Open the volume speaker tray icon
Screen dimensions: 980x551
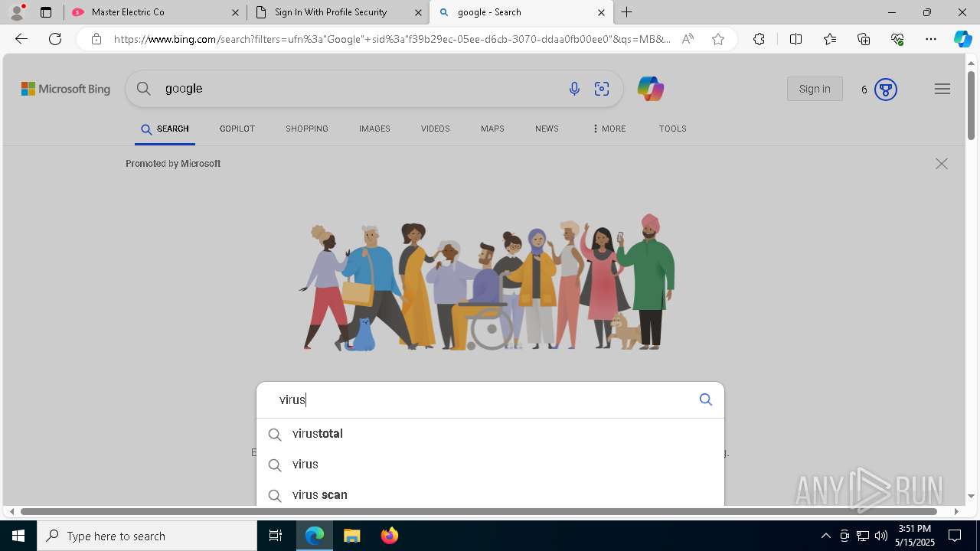[881, 536]
